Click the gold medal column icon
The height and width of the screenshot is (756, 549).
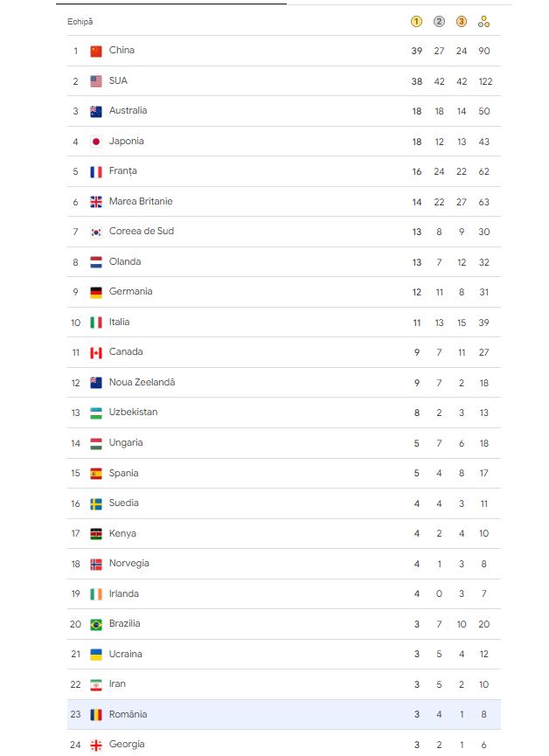[417, 22]
